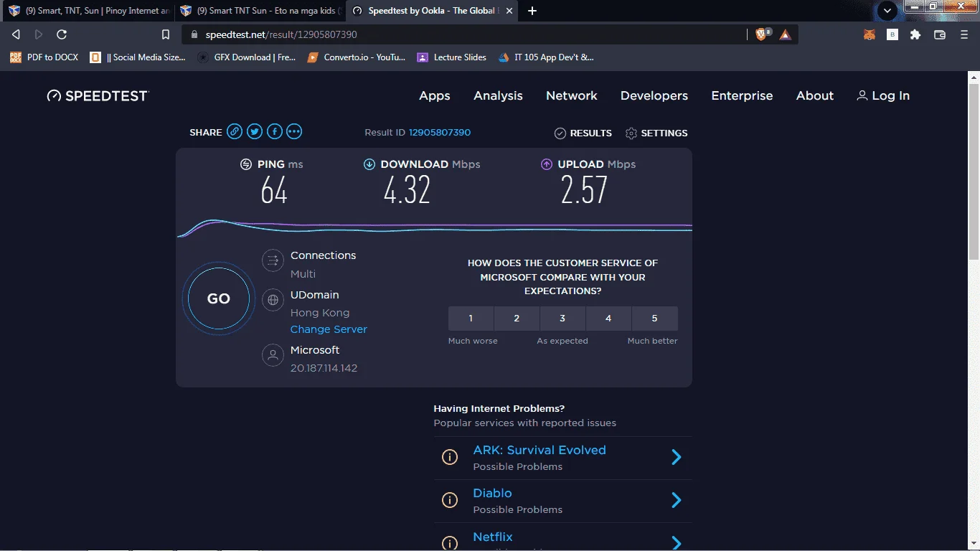Open Lecture Slides bookmark
The height and width of the screenshot is (551, 980).
(452, 57)
